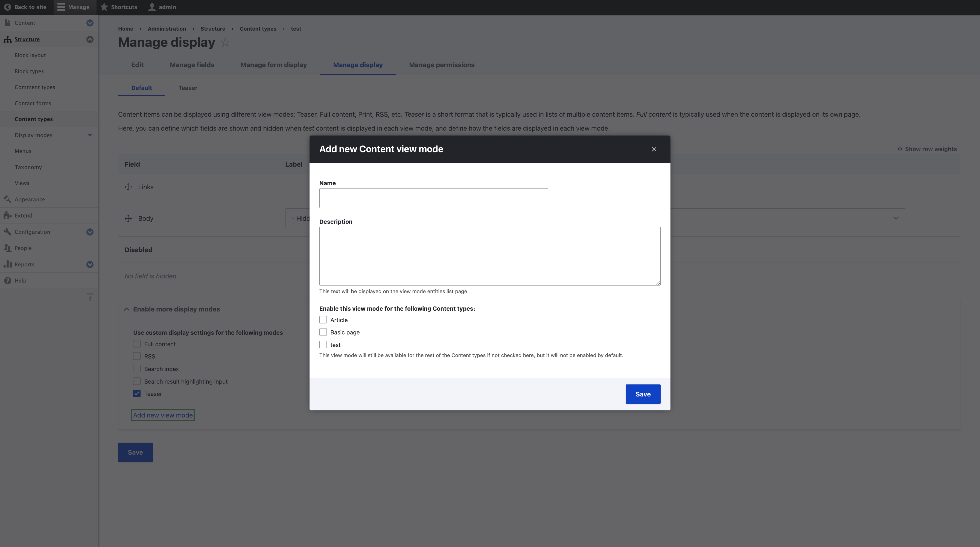Grab the drag handle beside Body field

128,218
